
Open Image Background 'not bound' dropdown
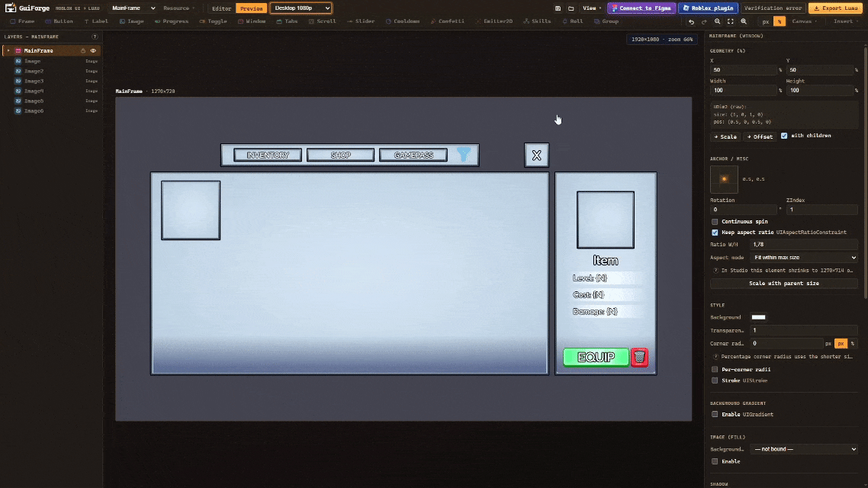(805, 448)
